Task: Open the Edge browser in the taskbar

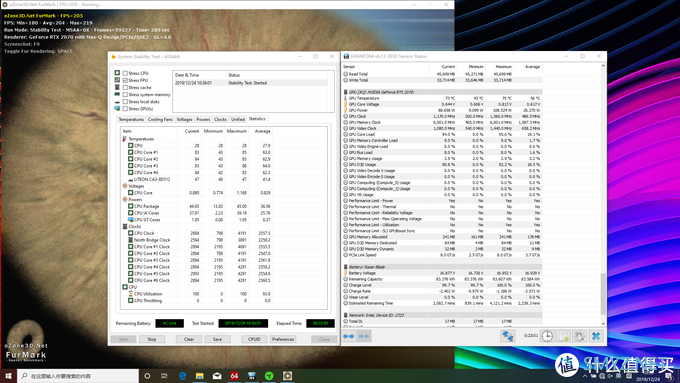Action: pyautogui.click(x=183, y=376)
